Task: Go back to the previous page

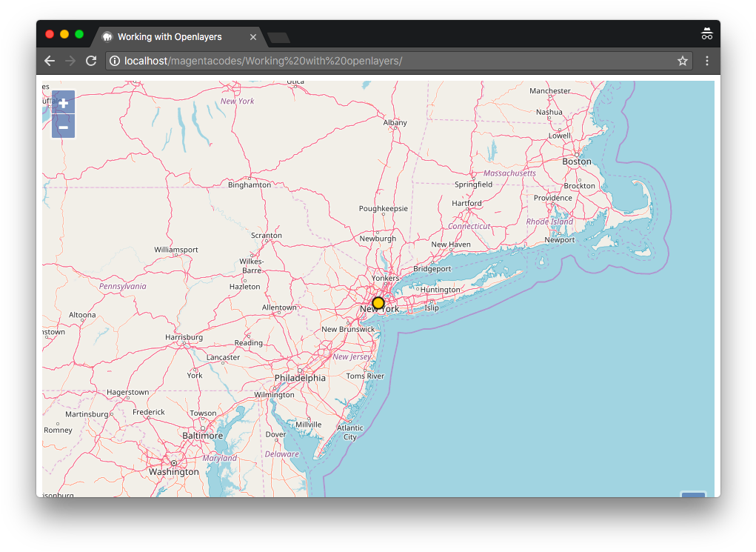Action: pos(50,61)
